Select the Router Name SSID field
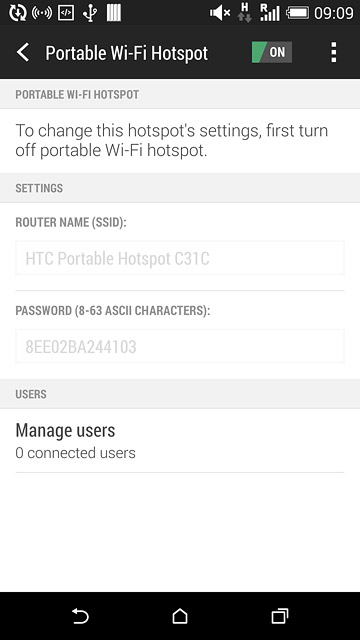360x640 pixels. [180, 258]
